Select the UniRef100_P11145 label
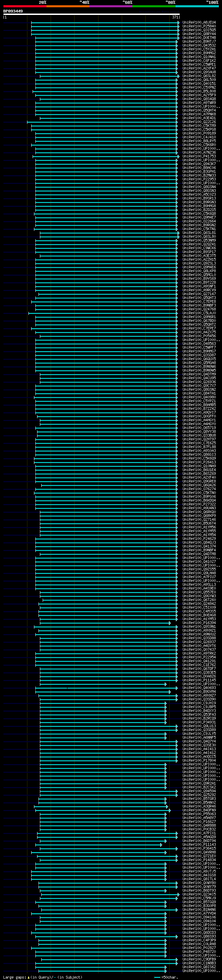Viewport: 222px width, 980px height. [x=199, y=680]
